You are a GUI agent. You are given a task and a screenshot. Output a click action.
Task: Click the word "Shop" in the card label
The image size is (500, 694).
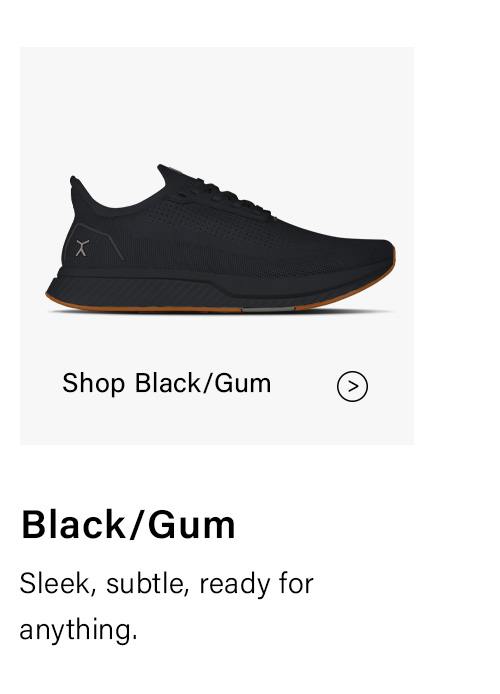(x=93, y=383)
